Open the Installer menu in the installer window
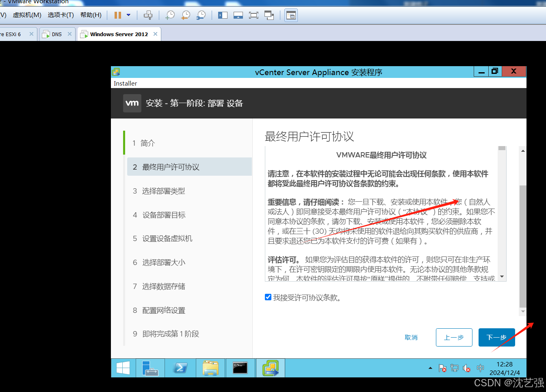The image size is (546, 392). point(125,83)
